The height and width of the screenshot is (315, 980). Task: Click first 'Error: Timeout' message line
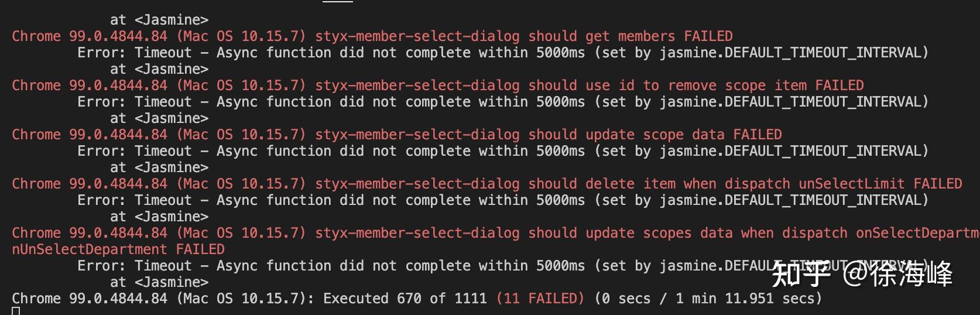(503, 53)
